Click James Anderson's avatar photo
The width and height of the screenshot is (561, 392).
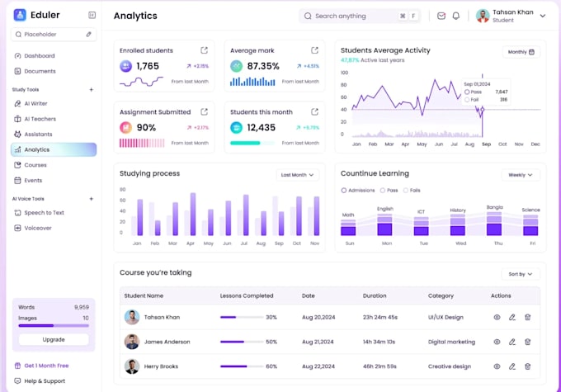click(x=132, y=342)
